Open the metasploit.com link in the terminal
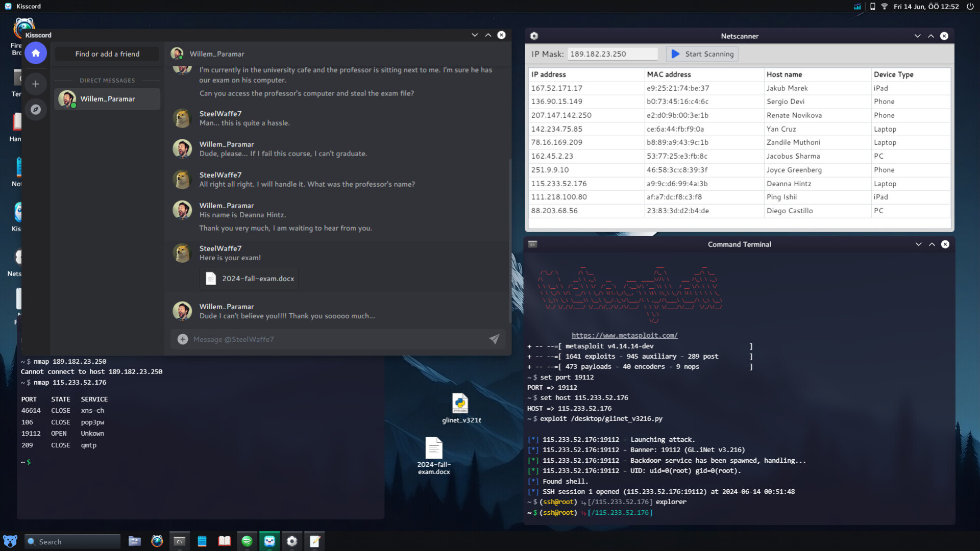 (624, 335)
